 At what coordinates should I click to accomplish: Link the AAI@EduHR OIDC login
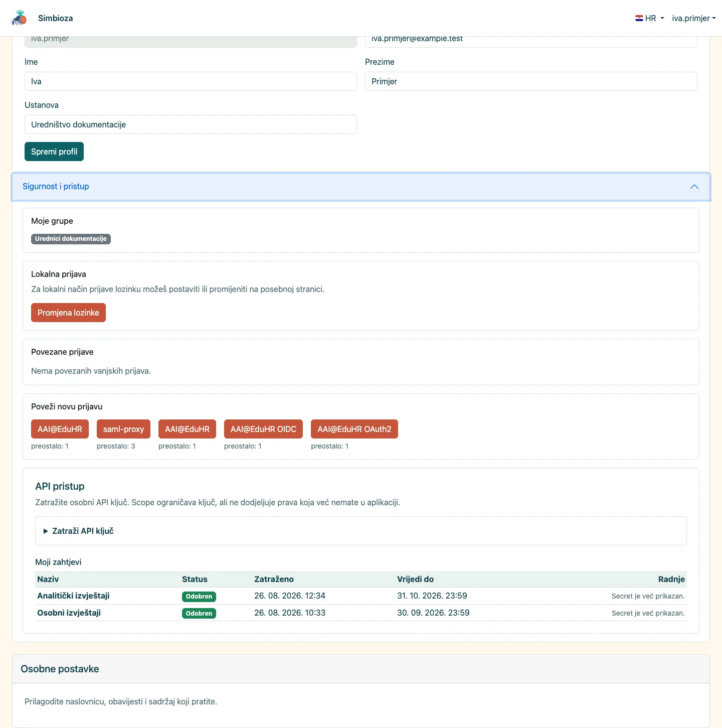[x=263, y=429]
